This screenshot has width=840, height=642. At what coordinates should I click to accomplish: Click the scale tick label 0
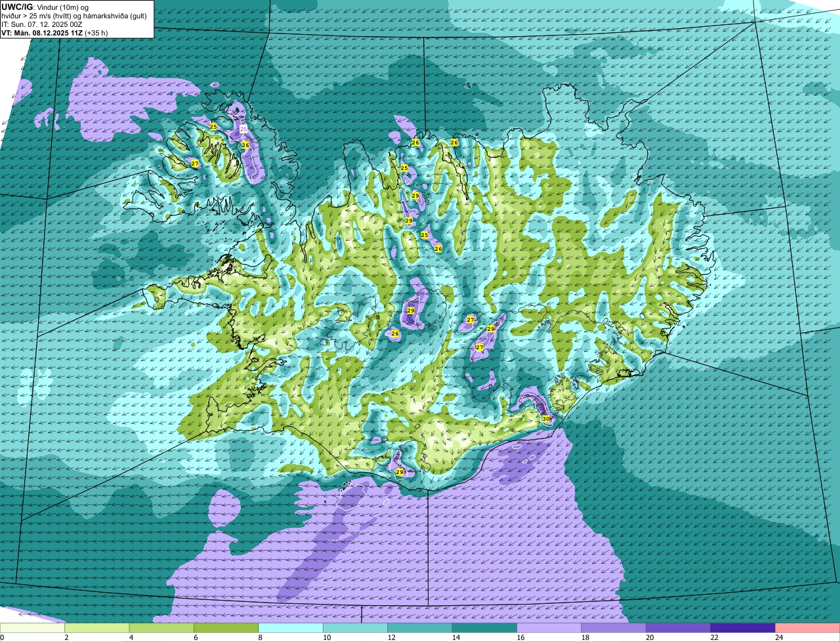(x=2, y=637)
